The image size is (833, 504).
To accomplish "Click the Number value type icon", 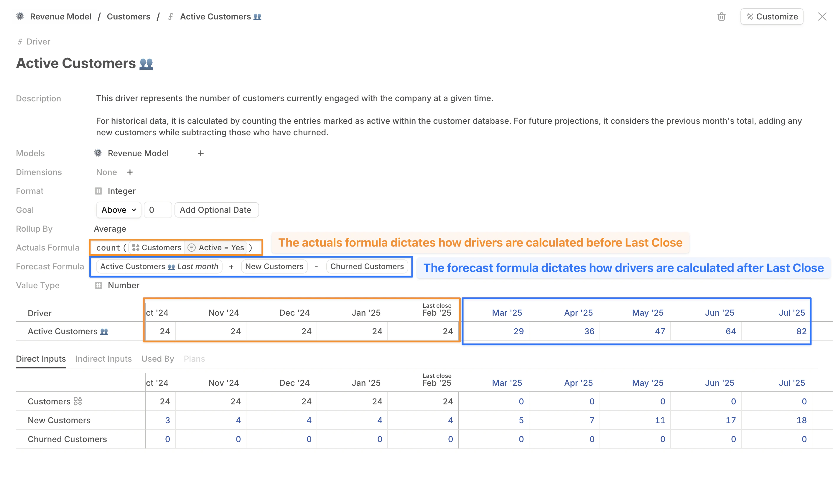I will 98,286.
